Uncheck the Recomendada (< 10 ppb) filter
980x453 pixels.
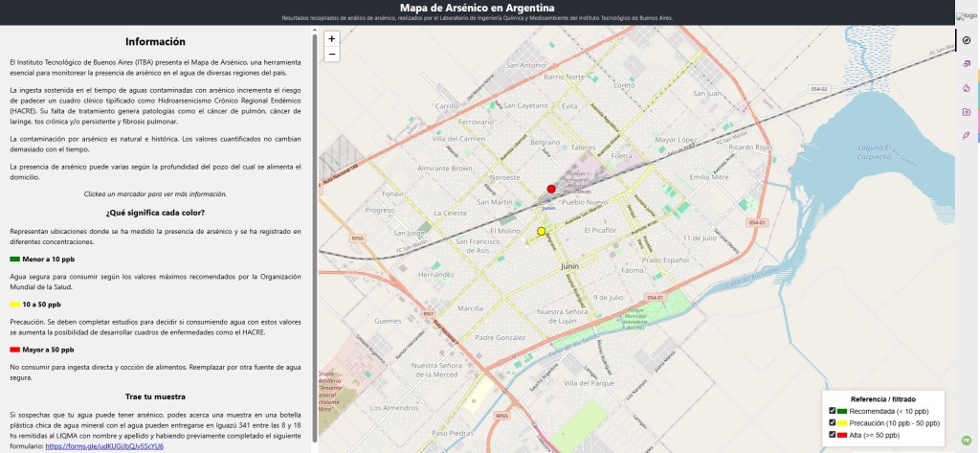[x=833, y=411]
